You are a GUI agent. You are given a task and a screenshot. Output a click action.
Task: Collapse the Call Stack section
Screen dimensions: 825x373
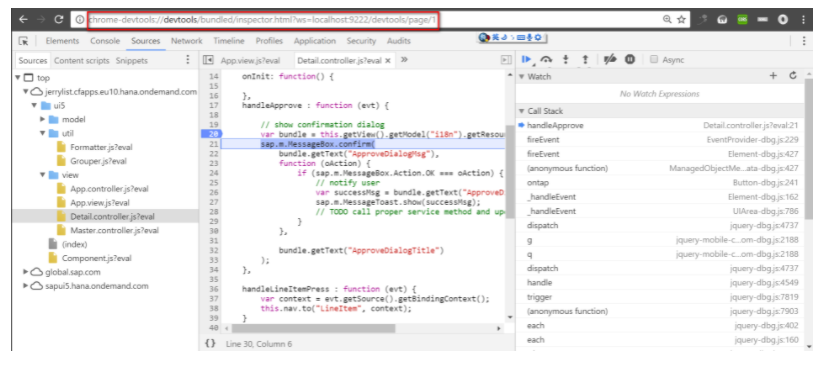(522, 111)
